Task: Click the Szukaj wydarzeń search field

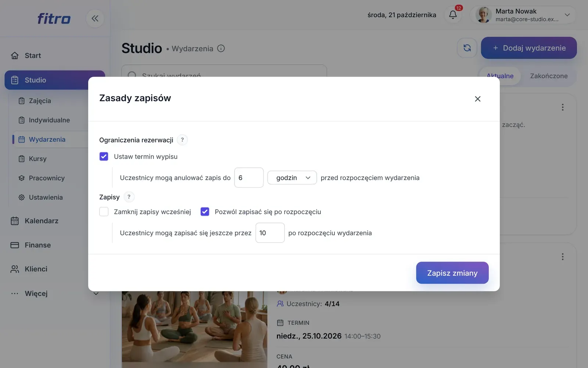Action: pos(224,71)
